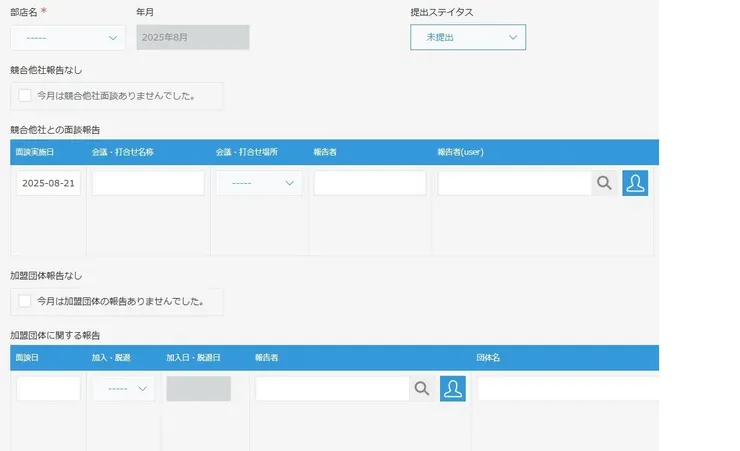Click the search icon in 加盟団体 報告者 field
This screenshot has width=740, height=451.
422,389
